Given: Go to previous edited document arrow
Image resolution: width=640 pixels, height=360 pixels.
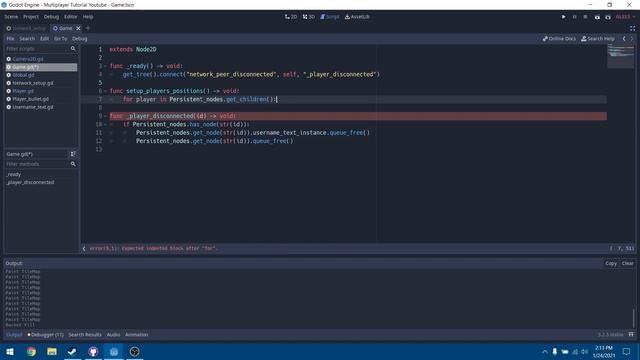Looking at the screenshot, I should coord(624,38).
